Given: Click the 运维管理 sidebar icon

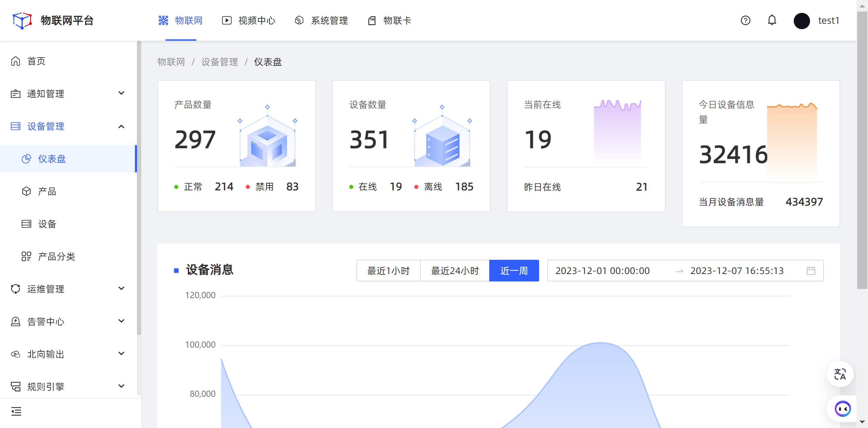Looking at the screenshot, I should 16,289.
